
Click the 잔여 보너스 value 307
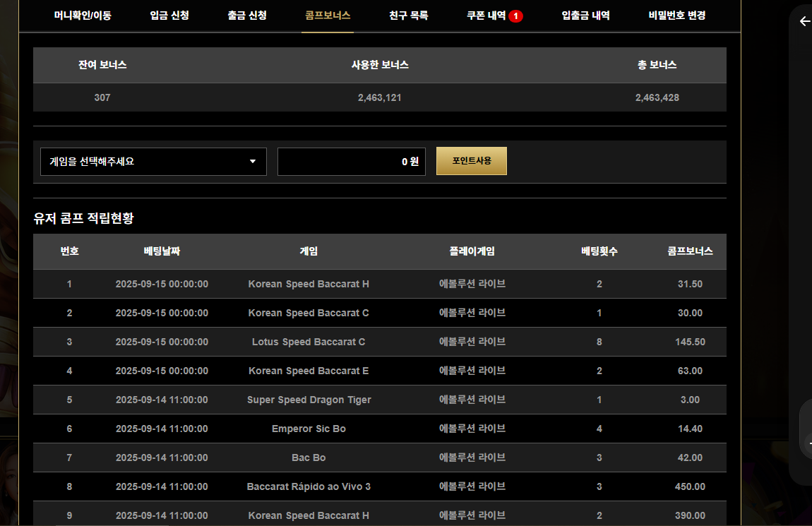tap(102, 97)
